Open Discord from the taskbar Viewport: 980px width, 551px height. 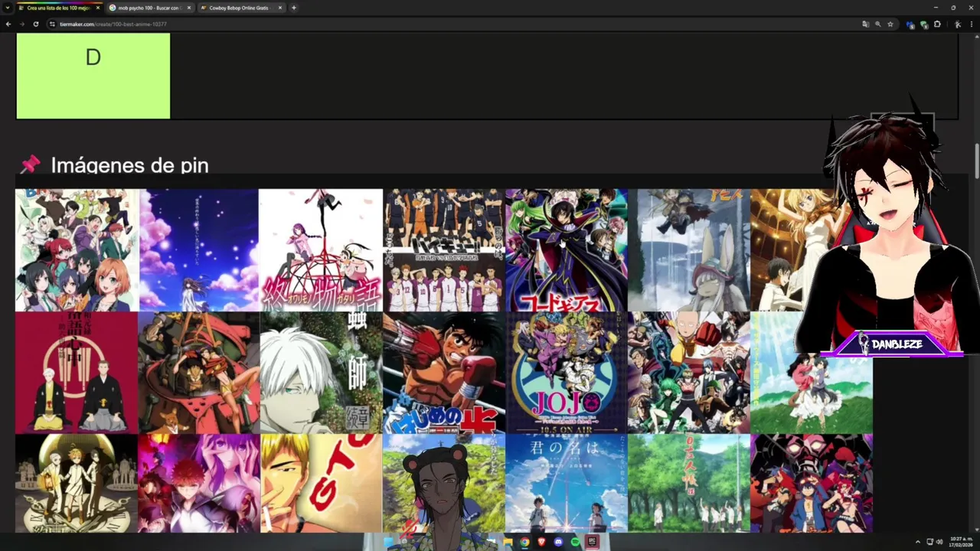558,542
